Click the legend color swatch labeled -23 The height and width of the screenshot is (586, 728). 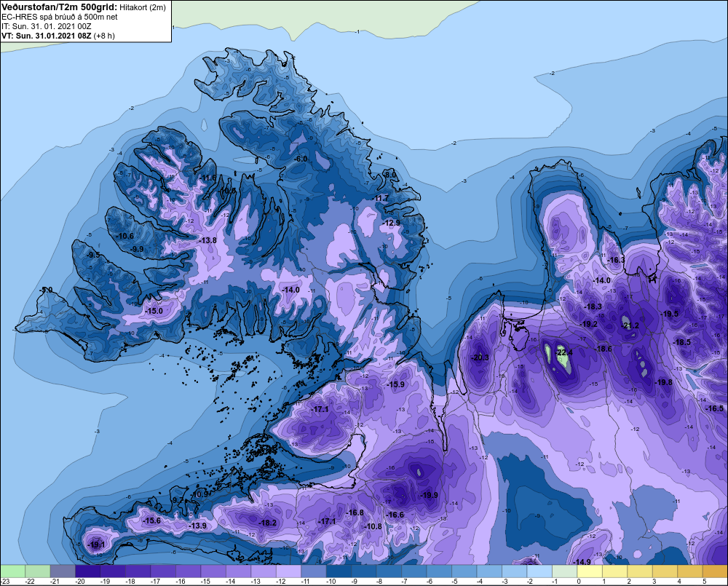tap(12, 571)
